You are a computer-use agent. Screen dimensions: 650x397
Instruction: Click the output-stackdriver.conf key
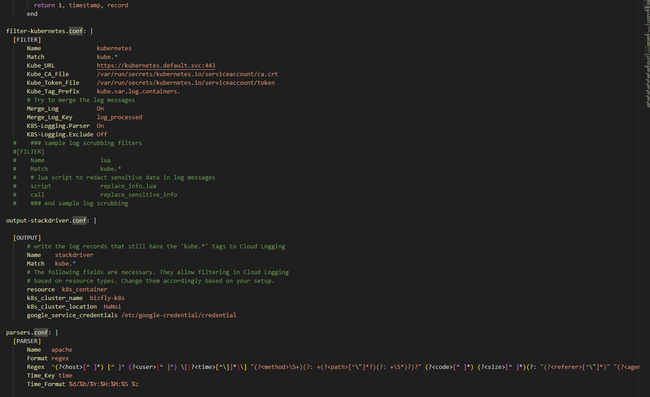pos(47,220)
